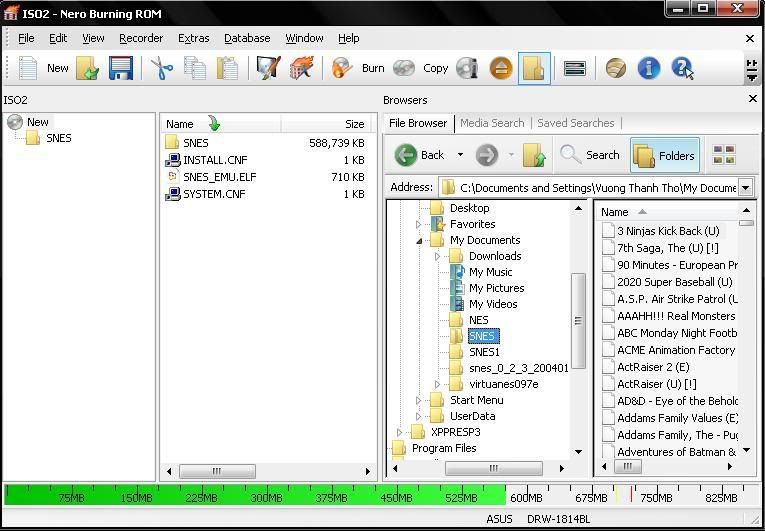This screenshot has width=765, height=531.
Task: Open the Views thumbnails icon
Action: click(724, 155)
